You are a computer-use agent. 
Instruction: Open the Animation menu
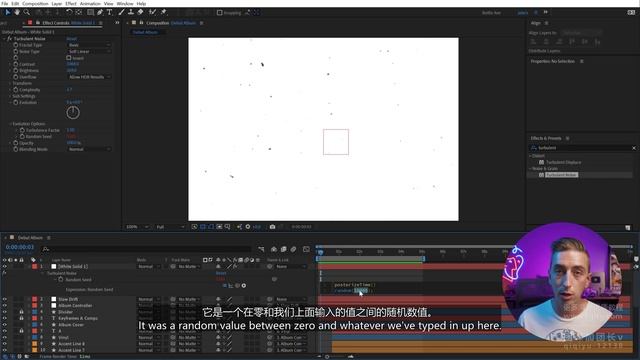(90, 3)
